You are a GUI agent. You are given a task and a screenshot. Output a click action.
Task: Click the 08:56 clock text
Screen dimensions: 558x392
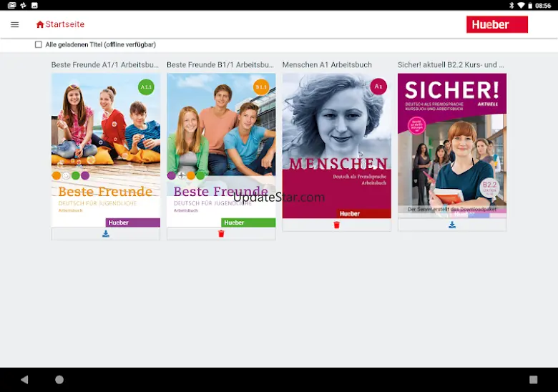pyautogui.click(x=543, y=5)
